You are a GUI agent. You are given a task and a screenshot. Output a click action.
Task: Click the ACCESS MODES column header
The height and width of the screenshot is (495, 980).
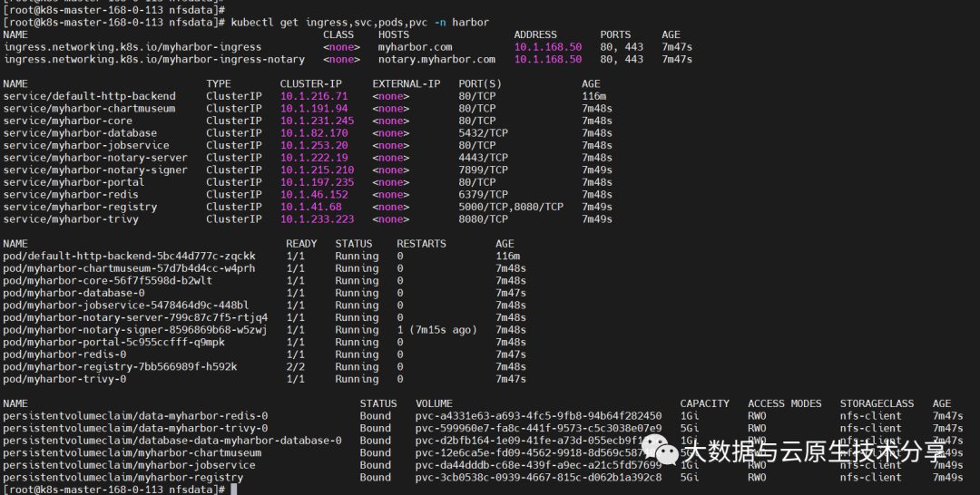(x=784, y=403)
